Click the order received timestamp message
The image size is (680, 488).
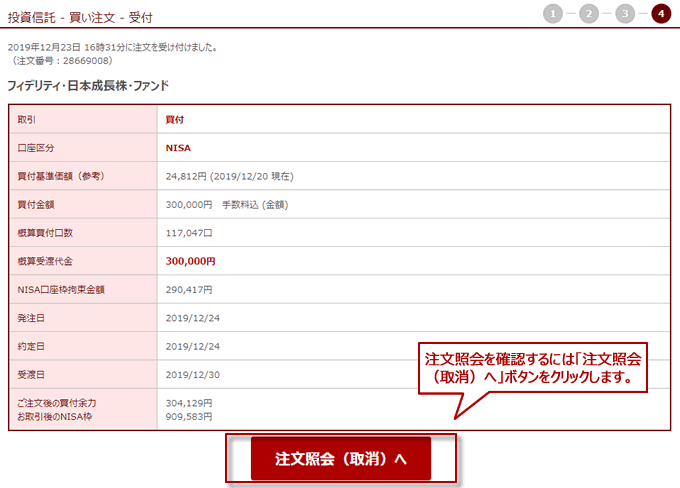click(x=113, y=47)
